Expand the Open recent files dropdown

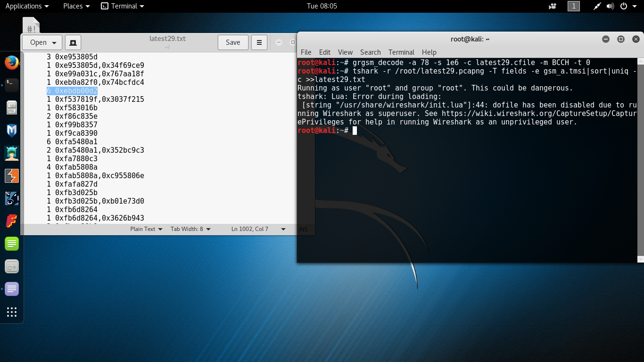tap(54, 42)
